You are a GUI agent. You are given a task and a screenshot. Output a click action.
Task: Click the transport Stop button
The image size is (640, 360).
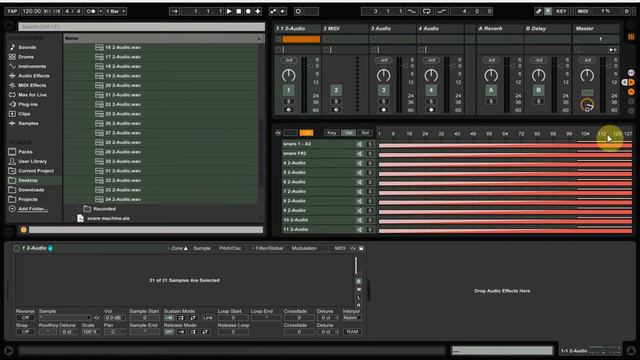(x=239, y=11)
